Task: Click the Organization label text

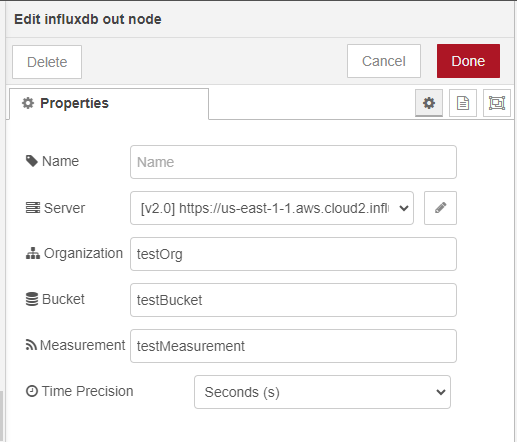Action: coord(83,253)
